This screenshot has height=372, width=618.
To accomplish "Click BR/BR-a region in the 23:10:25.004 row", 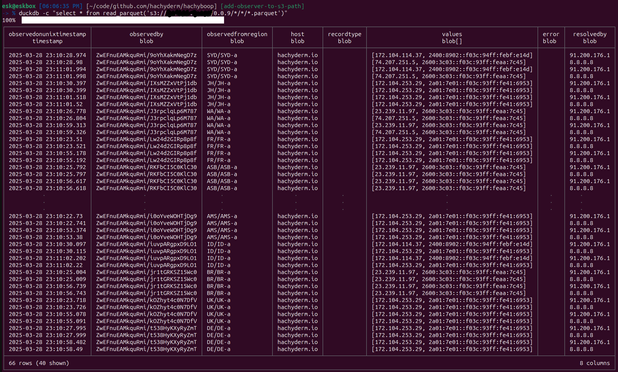I will [219, 272].
